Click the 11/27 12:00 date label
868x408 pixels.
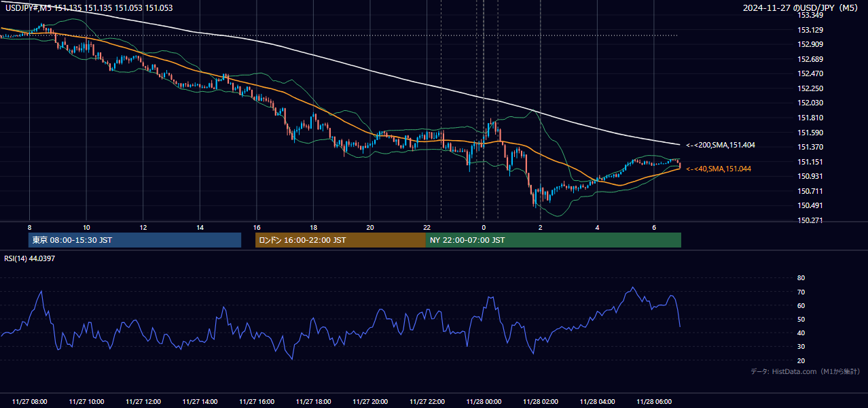[143, 402]
